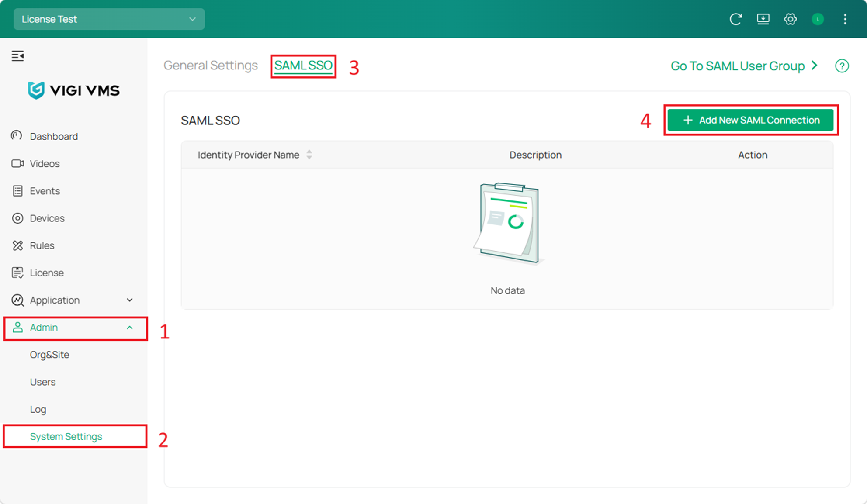
Task: Select the SAML SSO tab
Action: pyautogui.click(x=303, y=66)
